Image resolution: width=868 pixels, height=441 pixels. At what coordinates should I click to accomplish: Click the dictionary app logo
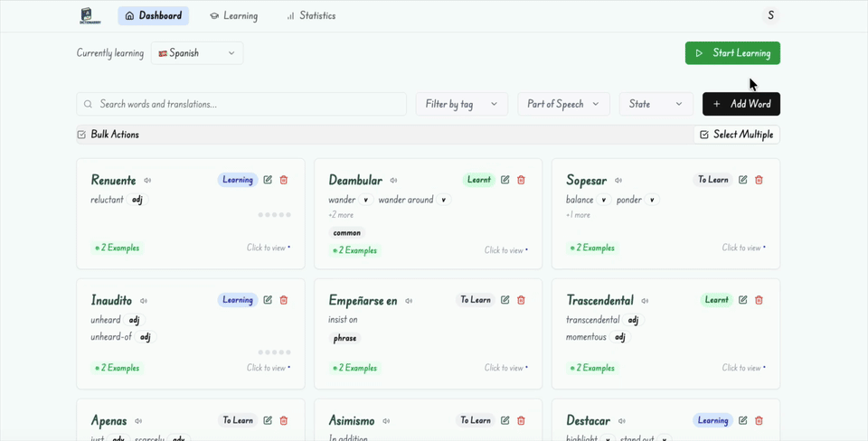(x=90, y=15)
